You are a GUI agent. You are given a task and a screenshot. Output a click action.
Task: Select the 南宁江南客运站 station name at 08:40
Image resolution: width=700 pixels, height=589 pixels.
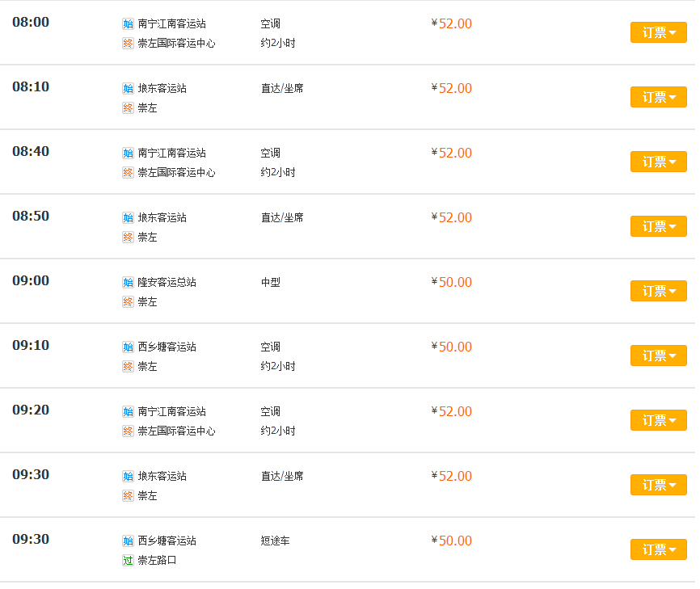pyautogui.click(x=172, y=153)
